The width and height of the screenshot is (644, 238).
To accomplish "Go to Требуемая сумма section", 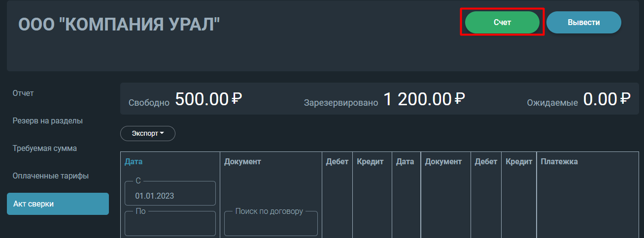I will click(45, 148).
